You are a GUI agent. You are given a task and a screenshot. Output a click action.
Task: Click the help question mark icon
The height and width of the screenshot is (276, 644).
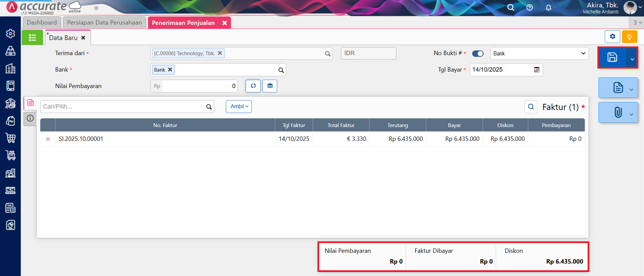pyautogui.click(x=530, y=7)
